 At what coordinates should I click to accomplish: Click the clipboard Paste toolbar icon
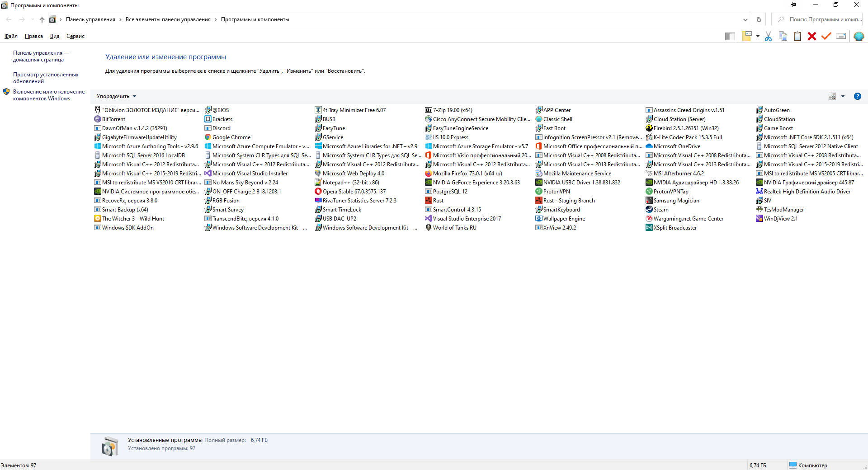797,36
